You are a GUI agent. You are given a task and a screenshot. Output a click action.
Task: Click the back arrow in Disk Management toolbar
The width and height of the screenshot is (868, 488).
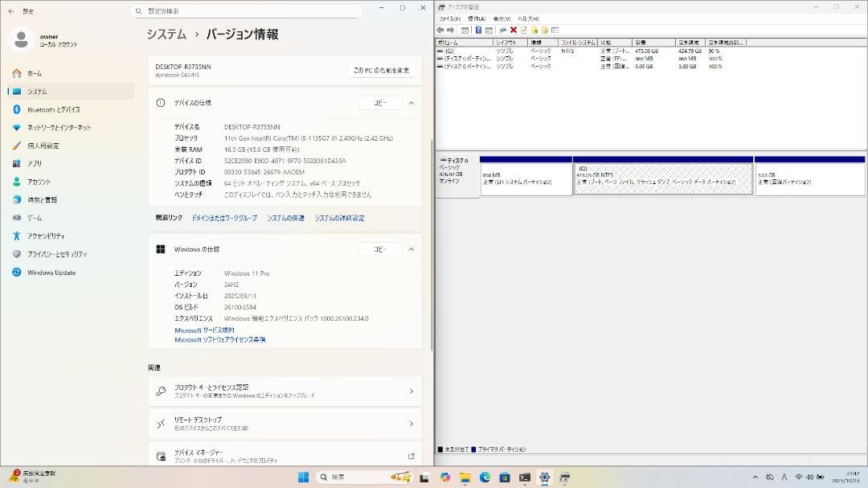pos(440,31)
